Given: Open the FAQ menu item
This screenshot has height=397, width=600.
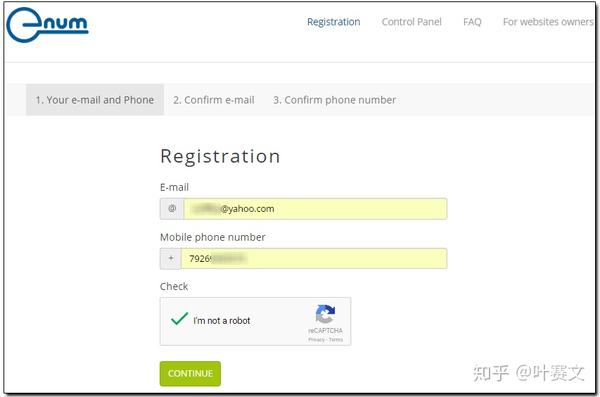Looking at the screenshot, I should click(x=472, y=22).
